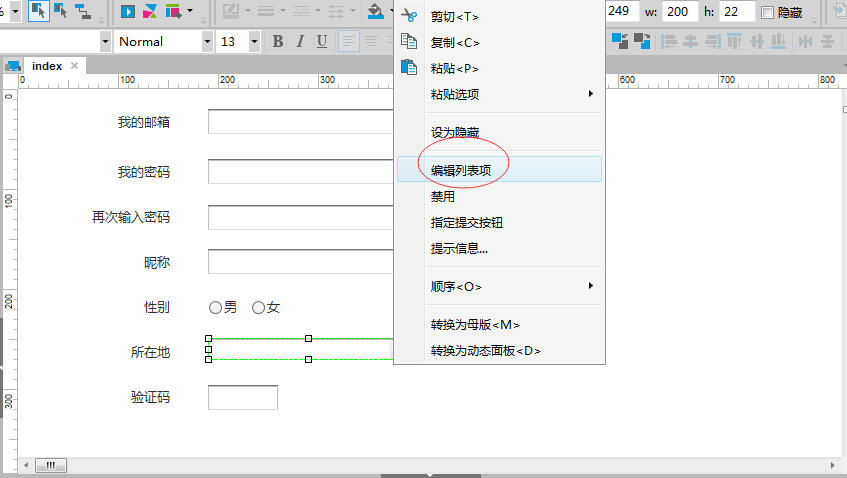This screenshot has height=478, width=847.
Task: Align text left in toolbar
Action: [348, 41]
